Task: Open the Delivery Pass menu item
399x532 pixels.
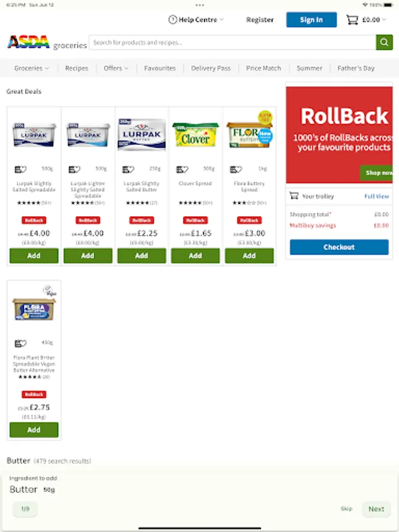Action: point(210,68)
